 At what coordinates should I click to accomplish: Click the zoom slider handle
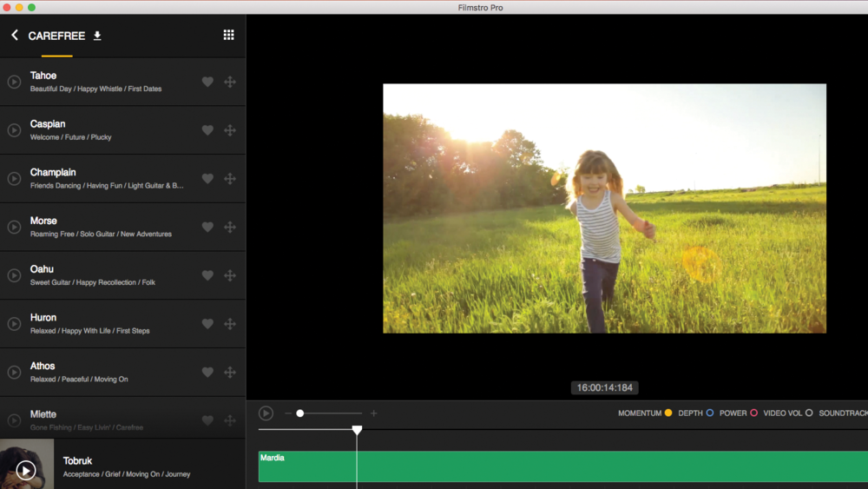[300, 413]
